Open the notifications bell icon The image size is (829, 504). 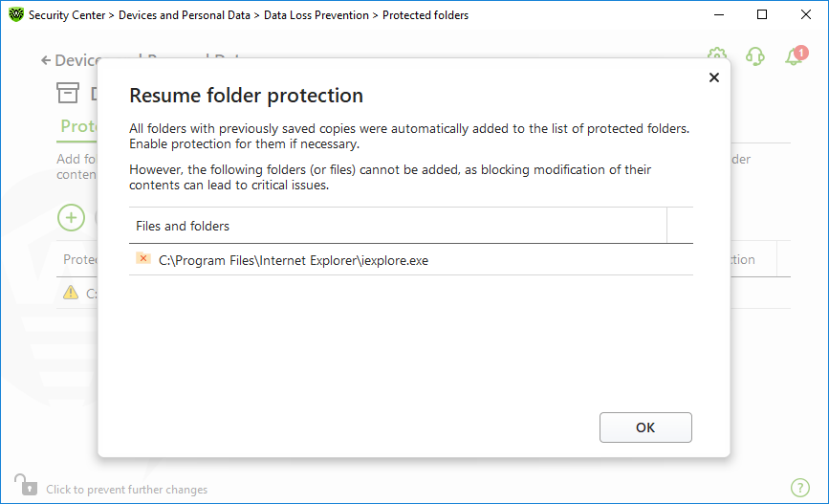[796, 56]
